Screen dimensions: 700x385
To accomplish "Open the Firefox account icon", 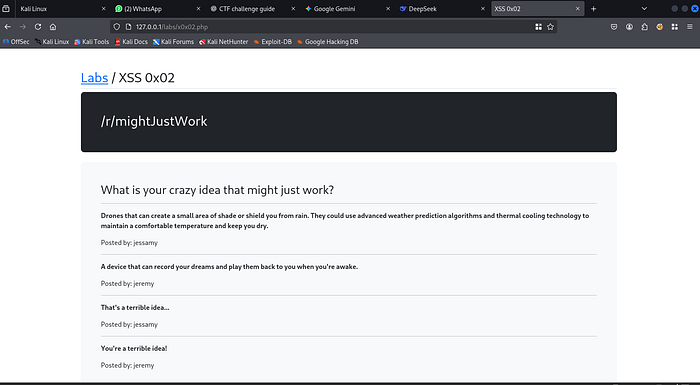I will [629, 27].
